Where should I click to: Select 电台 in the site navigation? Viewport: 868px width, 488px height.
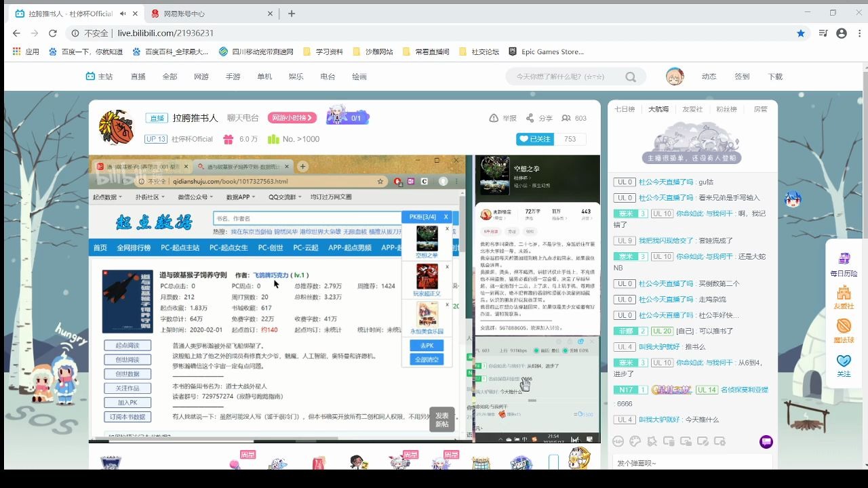point(328,77)
